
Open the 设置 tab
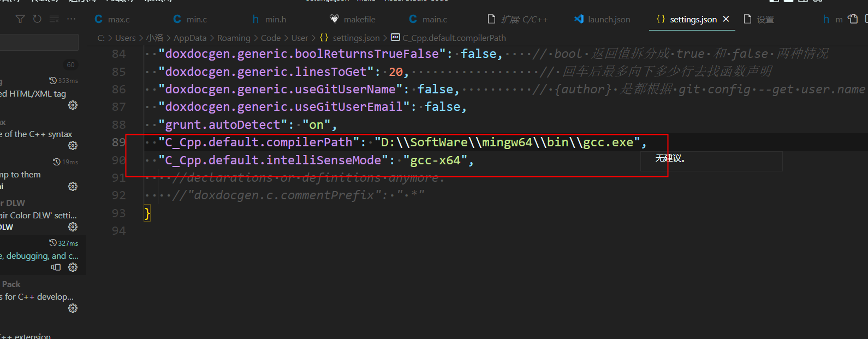point(759,19)
